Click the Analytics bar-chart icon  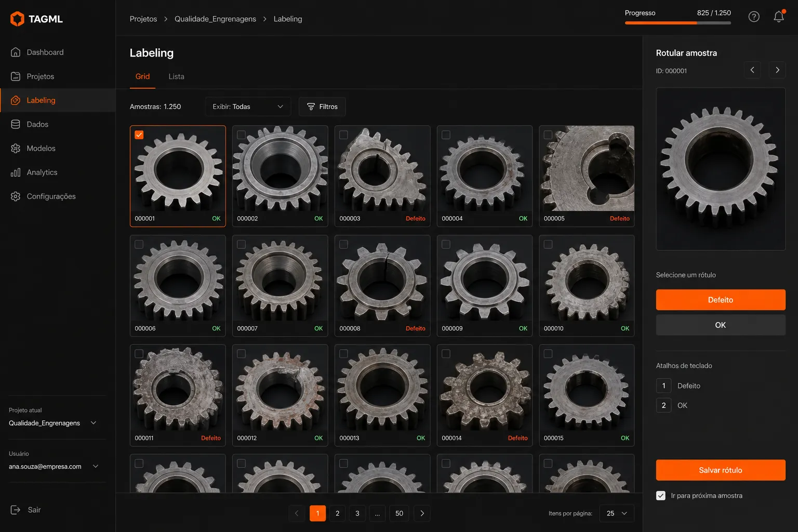[x=16, y=172]
